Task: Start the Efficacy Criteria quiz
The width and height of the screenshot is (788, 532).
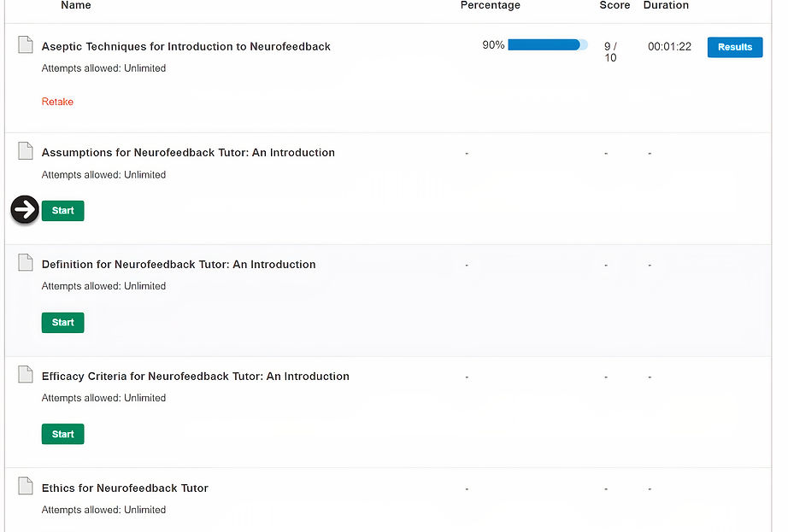Action: click(63, 434)
